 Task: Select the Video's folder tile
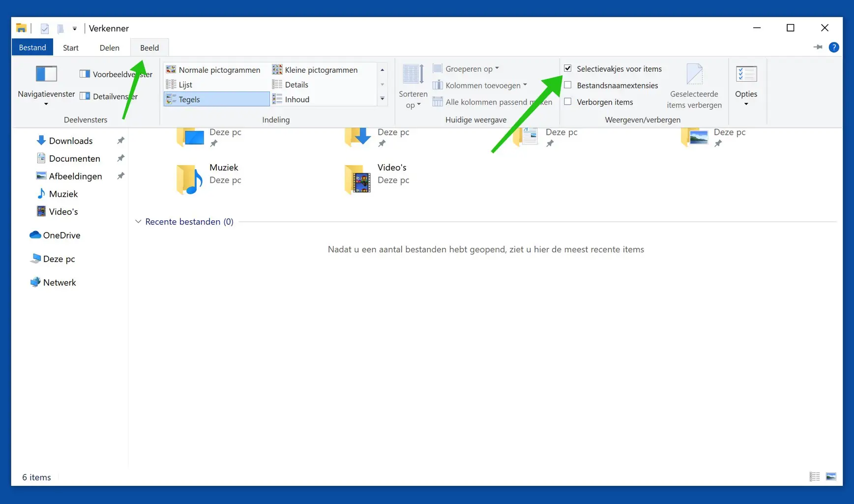click(x=377, y=179)
